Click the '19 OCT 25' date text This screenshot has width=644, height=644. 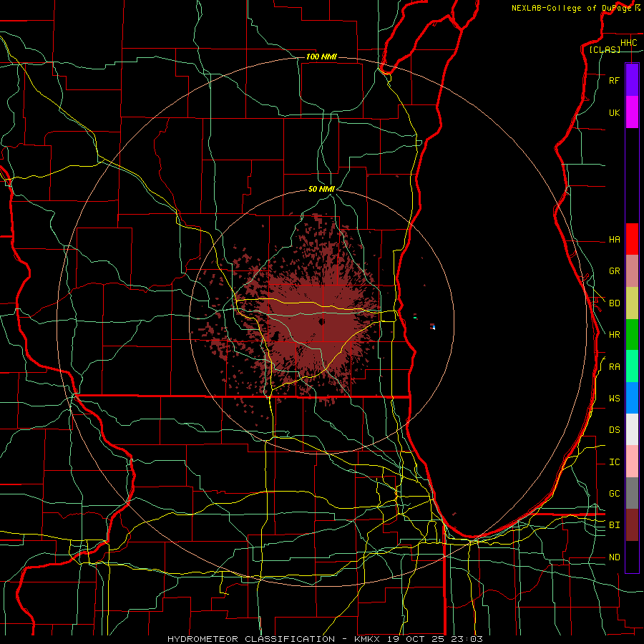(417, 639)
